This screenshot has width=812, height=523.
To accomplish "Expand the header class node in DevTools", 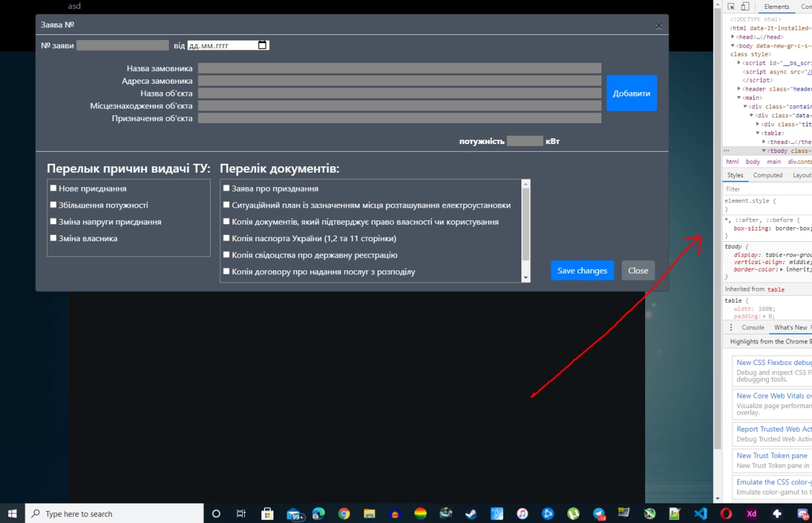I will [x=739, y=89].
